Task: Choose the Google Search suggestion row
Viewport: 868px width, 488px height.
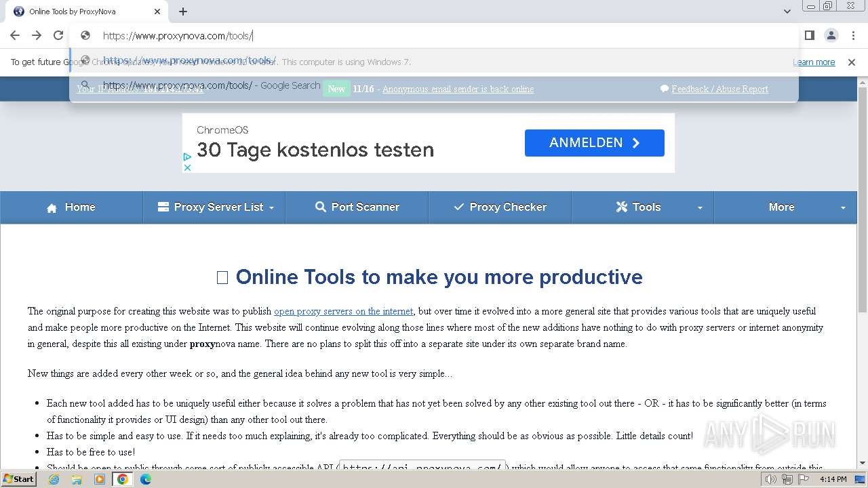Action: (434, 85)
